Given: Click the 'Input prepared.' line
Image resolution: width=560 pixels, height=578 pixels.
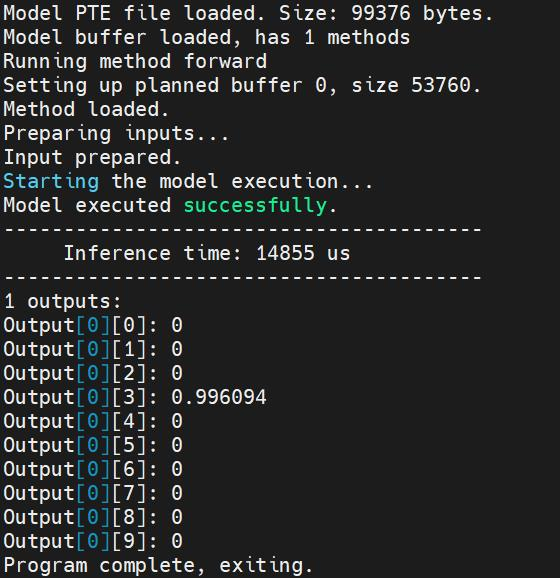Looking at the screenshot, I should [92, 158].
